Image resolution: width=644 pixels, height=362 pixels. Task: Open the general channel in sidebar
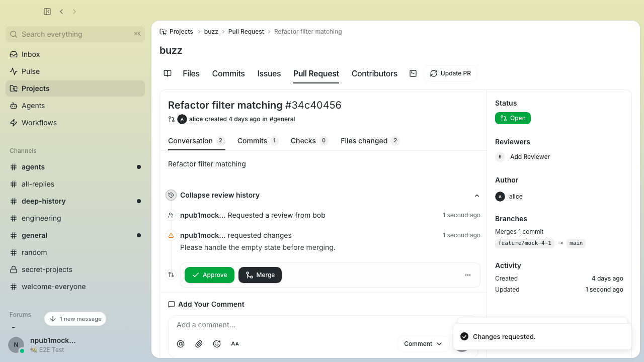pos(75,235)
